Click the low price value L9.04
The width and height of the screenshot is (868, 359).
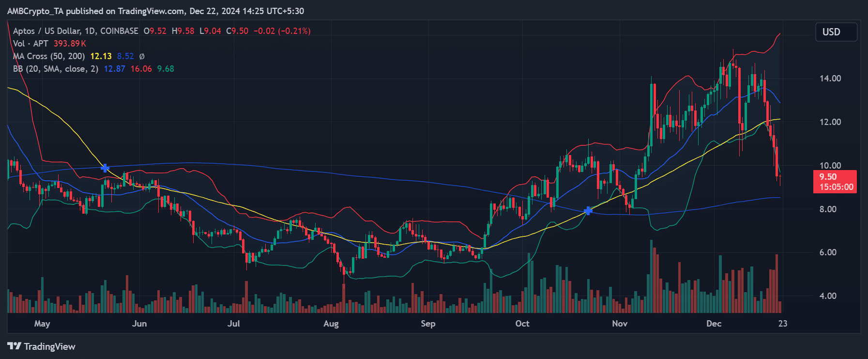[211, 31]
